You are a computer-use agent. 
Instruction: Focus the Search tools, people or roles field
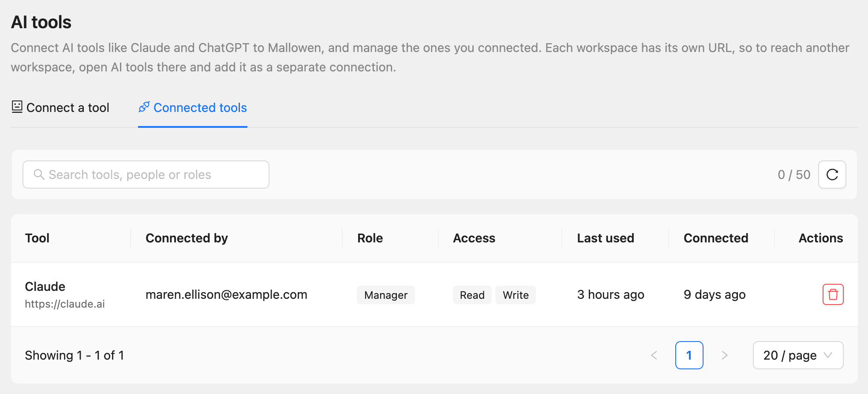tap(146, 175)
